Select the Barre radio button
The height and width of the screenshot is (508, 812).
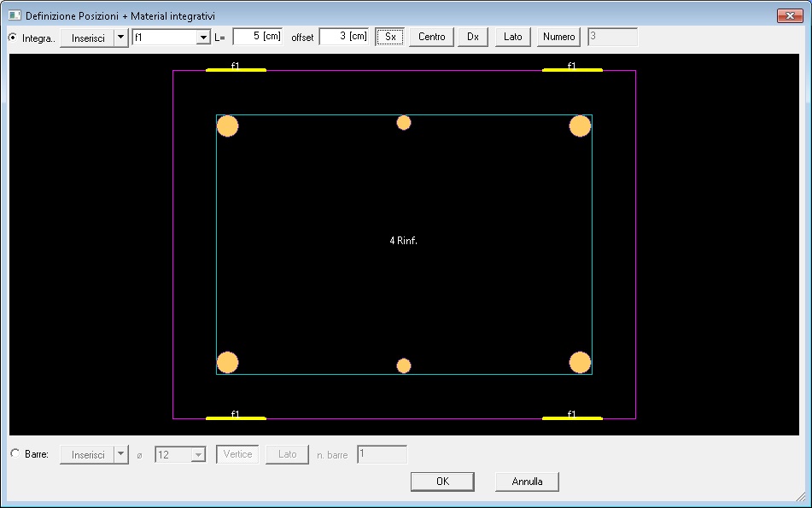click(14, 454)
